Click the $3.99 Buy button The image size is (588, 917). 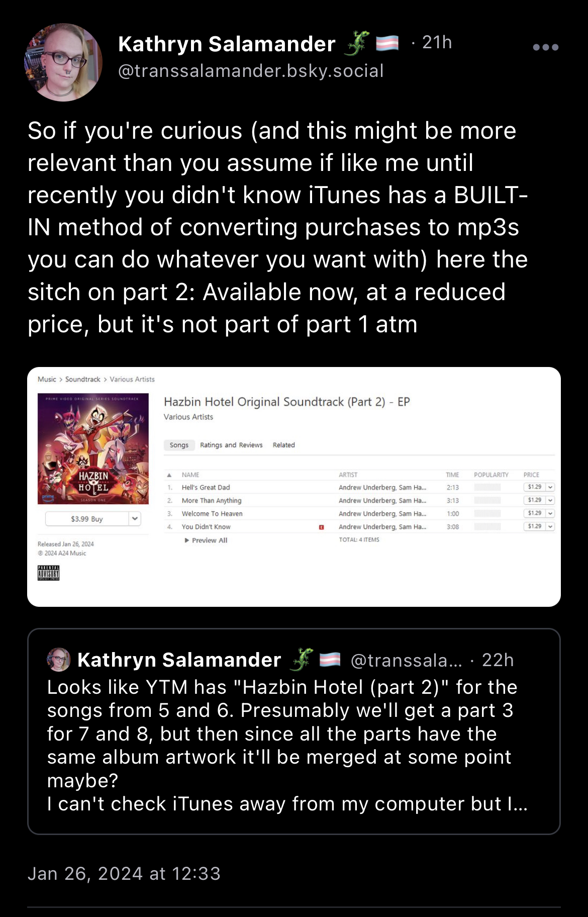pyautogui.click(x=87, y=518)
